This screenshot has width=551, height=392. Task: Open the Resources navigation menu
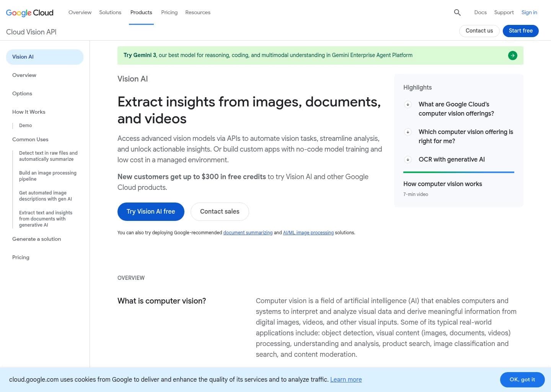198,12
